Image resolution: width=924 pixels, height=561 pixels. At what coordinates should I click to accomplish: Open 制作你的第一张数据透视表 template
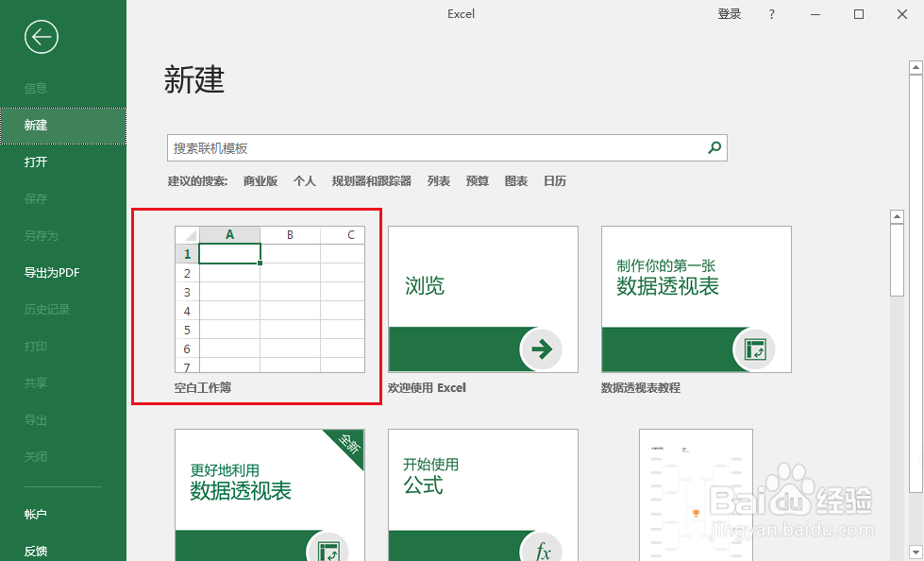[x=697, y=299]
